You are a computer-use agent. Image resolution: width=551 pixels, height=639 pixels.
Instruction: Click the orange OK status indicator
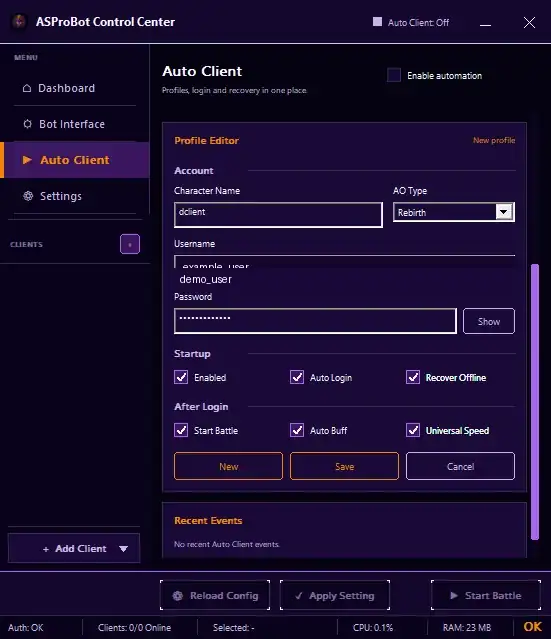[532, 627]
